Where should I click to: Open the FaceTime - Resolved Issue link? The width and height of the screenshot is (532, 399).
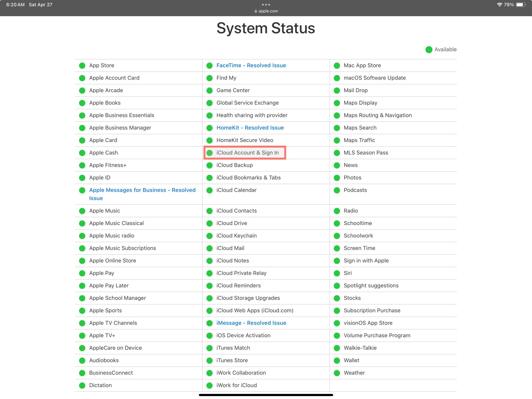click(x=251, y=65)
